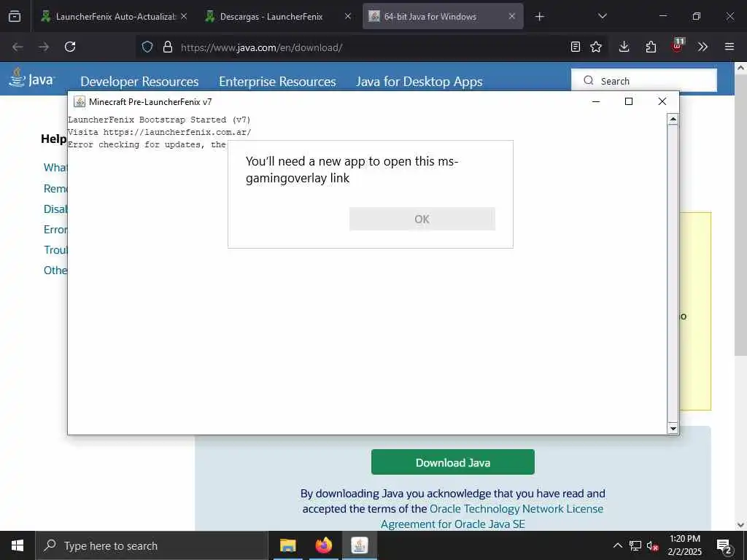Click the Windows taskbar search box
This screenshot has width=747, height=560.
pyautogui.click(x=152, y=545)
